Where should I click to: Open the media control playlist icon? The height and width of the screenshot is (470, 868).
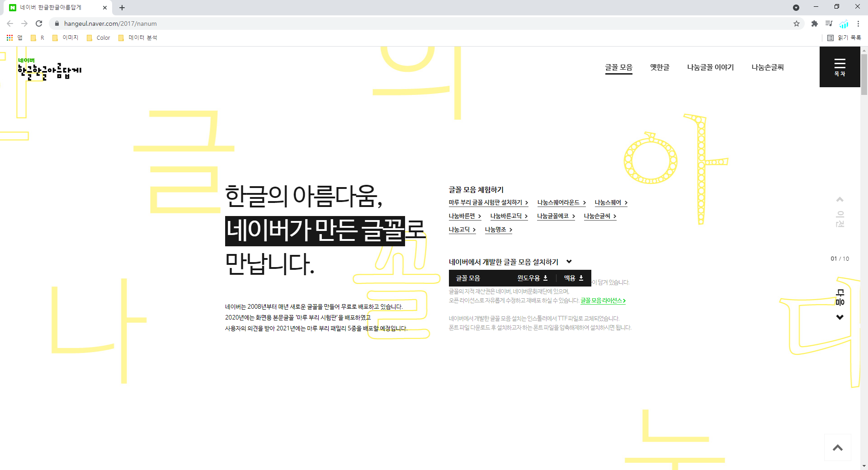(x=829, y=23)
